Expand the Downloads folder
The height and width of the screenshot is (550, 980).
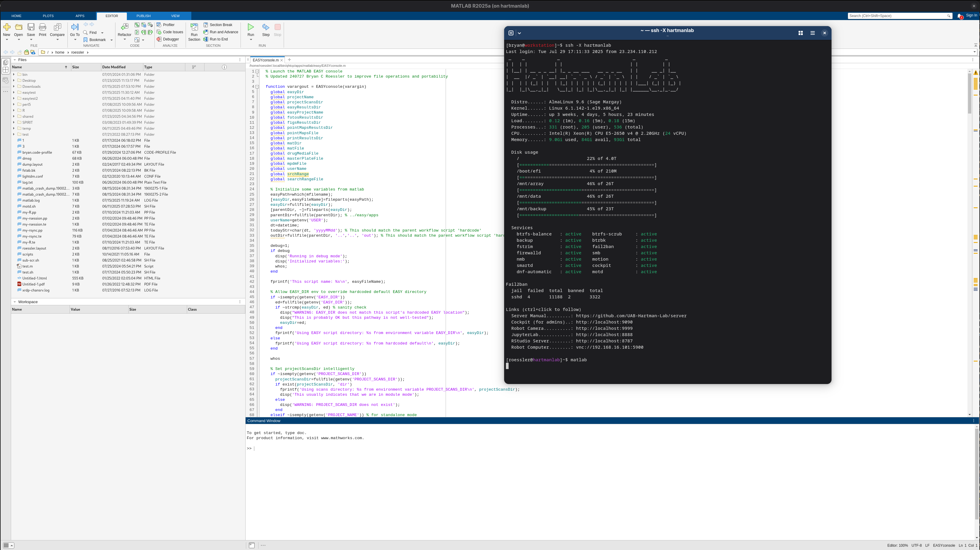point(14,86)
